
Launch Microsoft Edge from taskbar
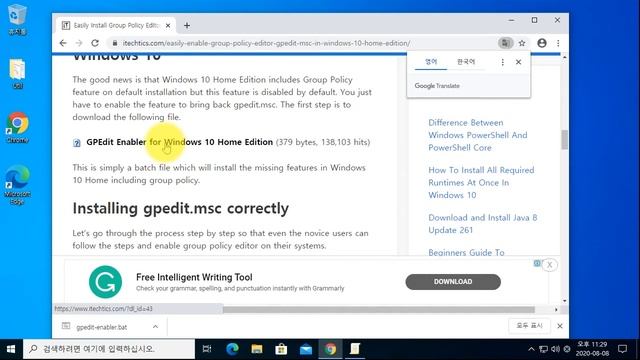(x=232, y=349)
